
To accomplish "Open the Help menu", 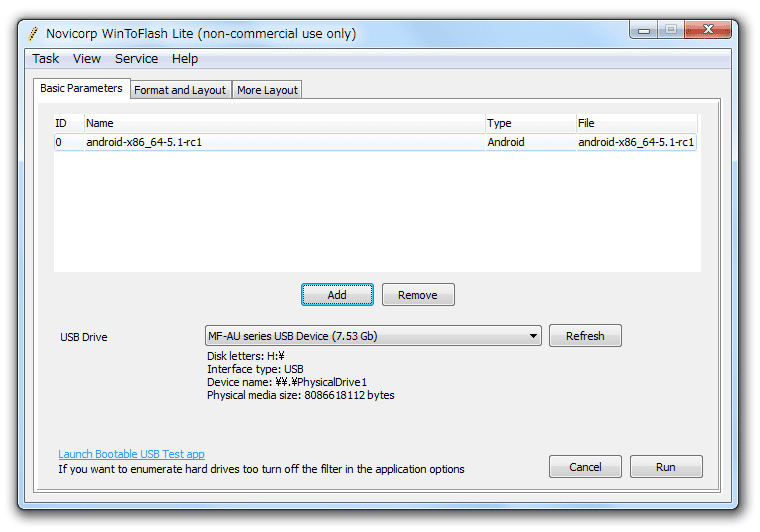I will point(185,59).
